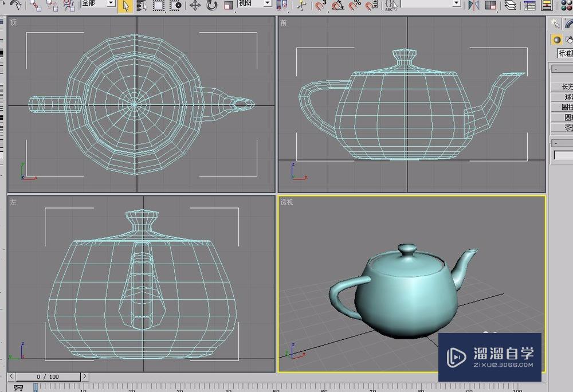Open the Select by Name list
The width and height of the screenshot is (573, 392).
coord(142,5)
